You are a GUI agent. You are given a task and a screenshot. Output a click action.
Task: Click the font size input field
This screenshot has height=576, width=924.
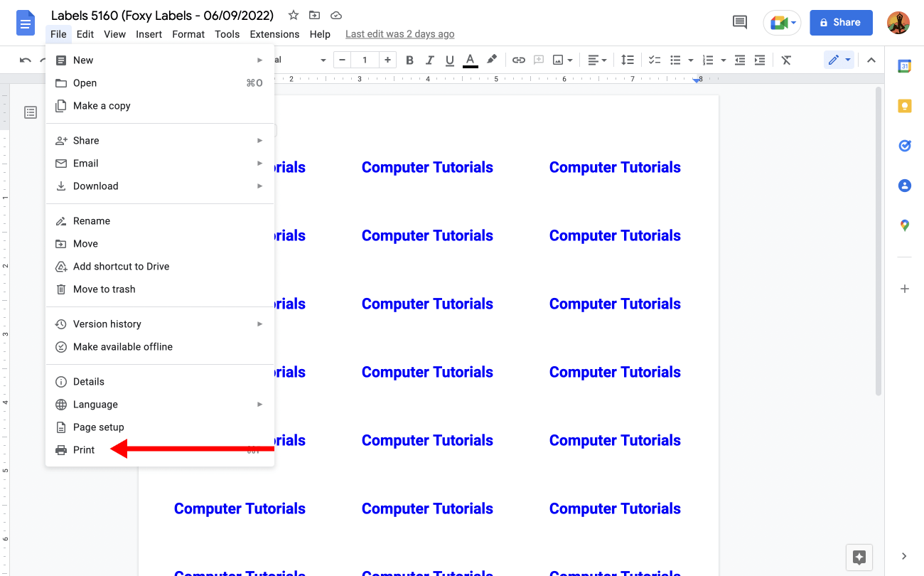pos(365,60)
